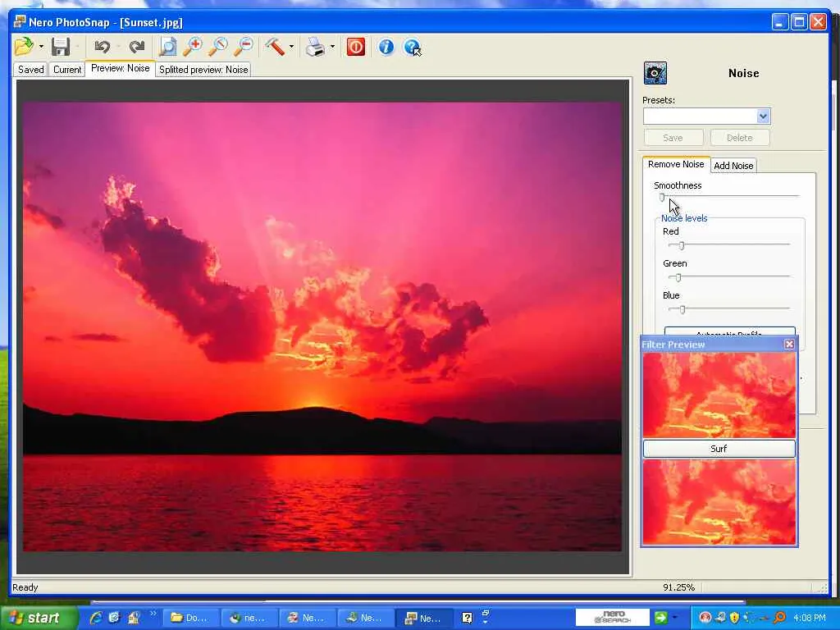Redo the last undone edit
This screenshot has width=840, height=630.
(137, 47)
